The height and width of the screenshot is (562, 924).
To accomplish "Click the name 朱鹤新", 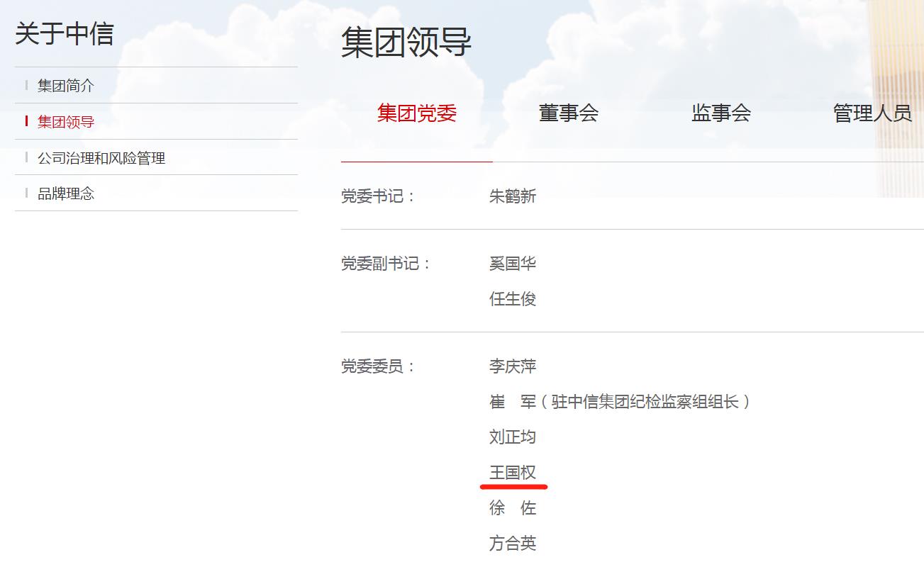I will [x=512, y=196].
